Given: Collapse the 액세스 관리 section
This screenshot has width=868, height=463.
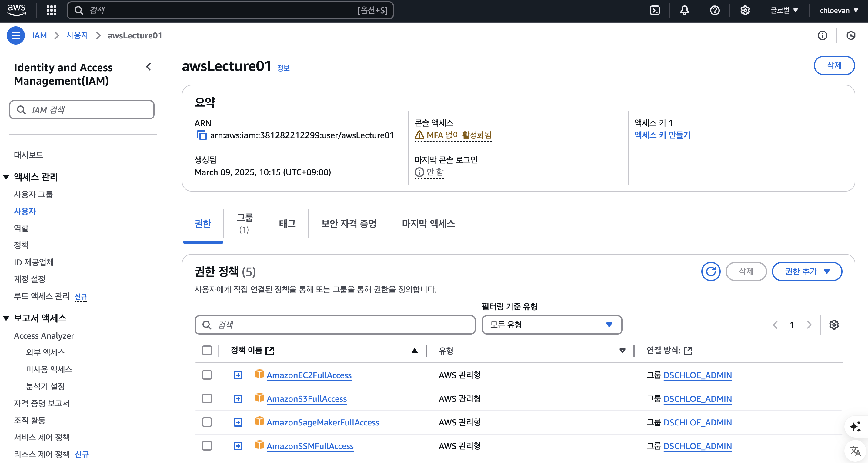Looking at the screenshot, I should coord(6,177).
